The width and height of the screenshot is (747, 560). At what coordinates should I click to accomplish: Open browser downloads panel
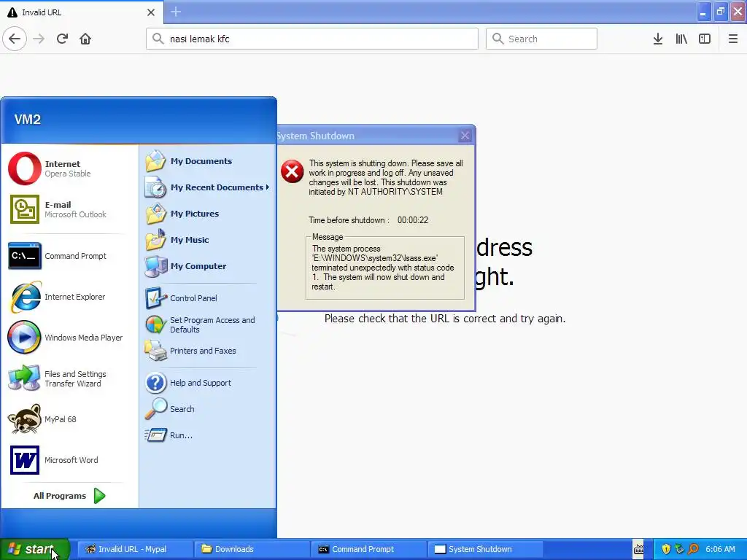tap(658, 39)
